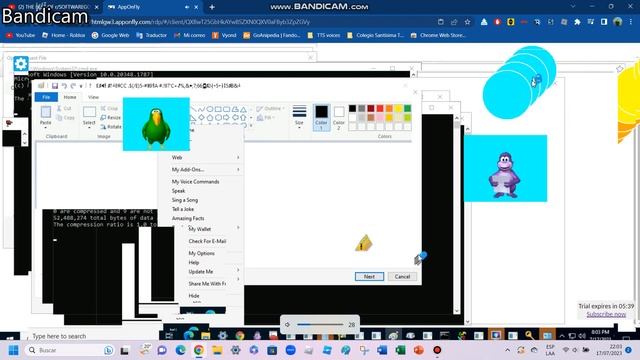Open the YouTube bookmark
The width and height of the screenshot is (640, 360).
[20, 36]
